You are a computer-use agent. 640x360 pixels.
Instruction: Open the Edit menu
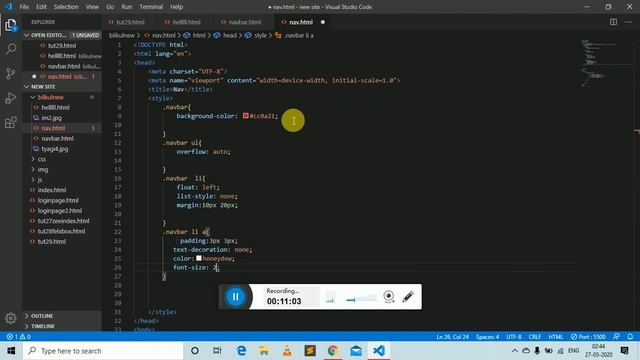tap(41, 7)
